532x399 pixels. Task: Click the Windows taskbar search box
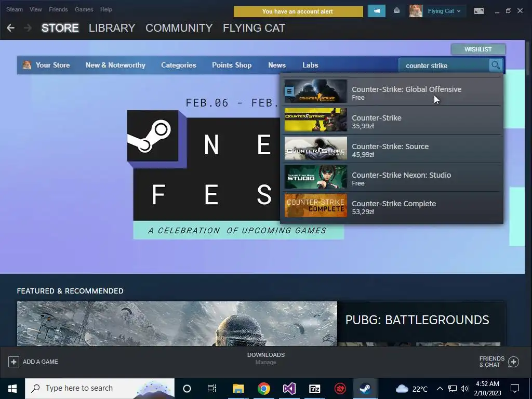click(x=100, y=389)
